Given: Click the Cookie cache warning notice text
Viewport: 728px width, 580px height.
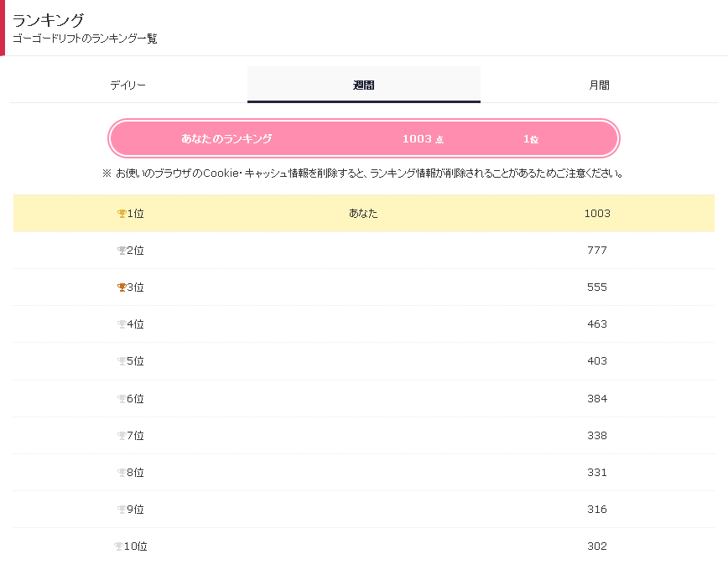Looking at the screenshot, I should [363, 174].
